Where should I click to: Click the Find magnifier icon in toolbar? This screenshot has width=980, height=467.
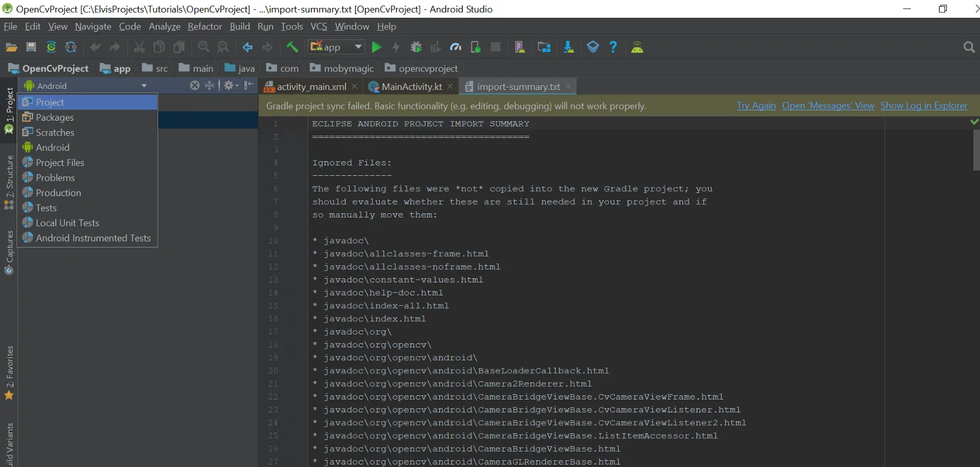pos(204,47)
